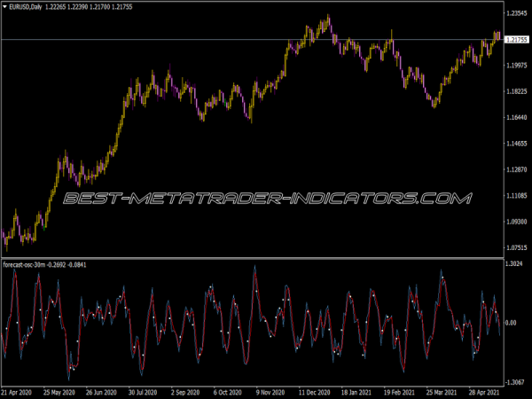Viewport: 532px width, 399px height.
Task: Click the 1.07515 price scale label
Action: 516,247
